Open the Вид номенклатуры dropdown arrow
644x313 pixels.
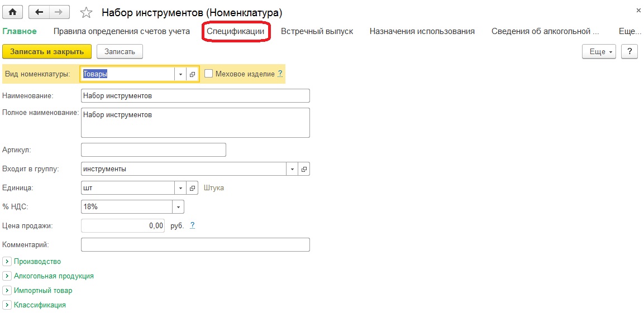(181, 74)
